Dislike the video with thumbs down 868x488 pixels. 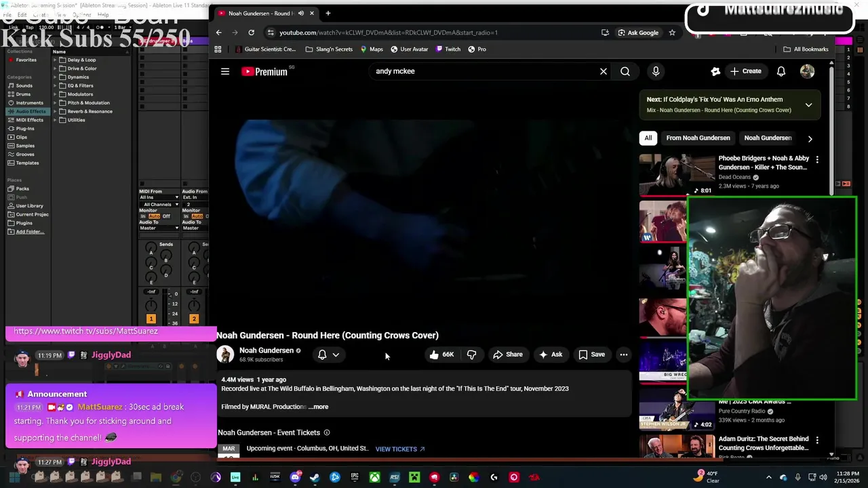471,354
